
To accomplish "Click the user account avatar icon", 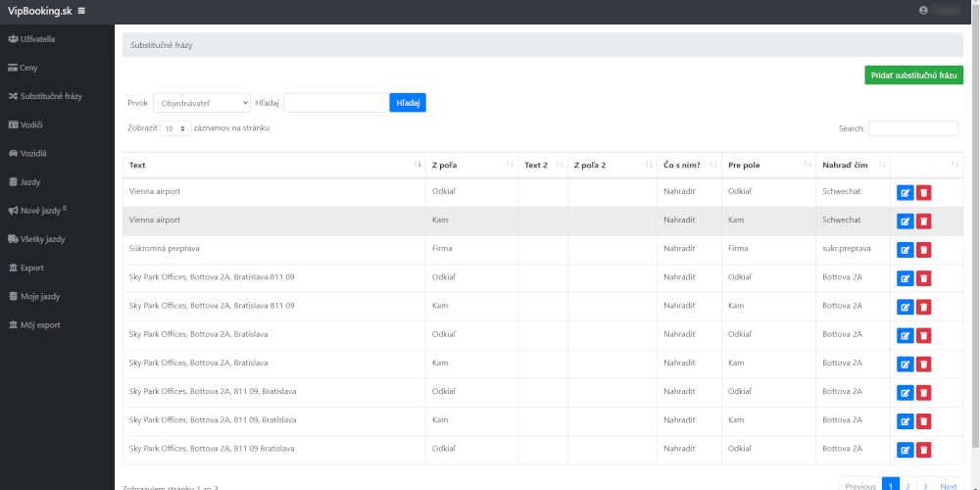I will (923, 11).
